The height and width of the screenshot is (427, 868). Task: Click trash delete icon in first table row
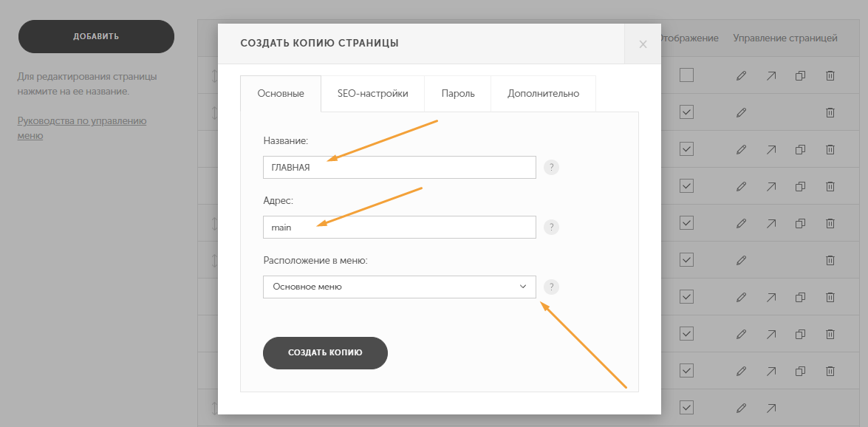(x=830, y=75)
